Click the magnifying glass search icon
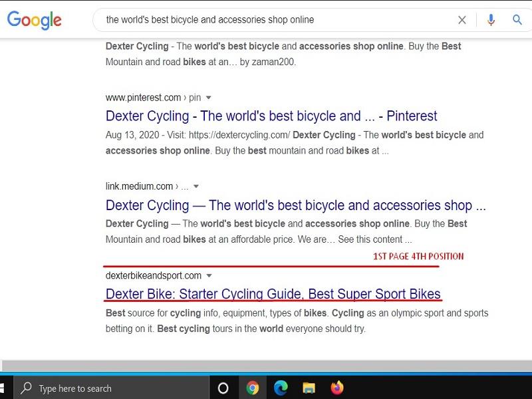This screenshot has height=399, width=532. (517, 21)
